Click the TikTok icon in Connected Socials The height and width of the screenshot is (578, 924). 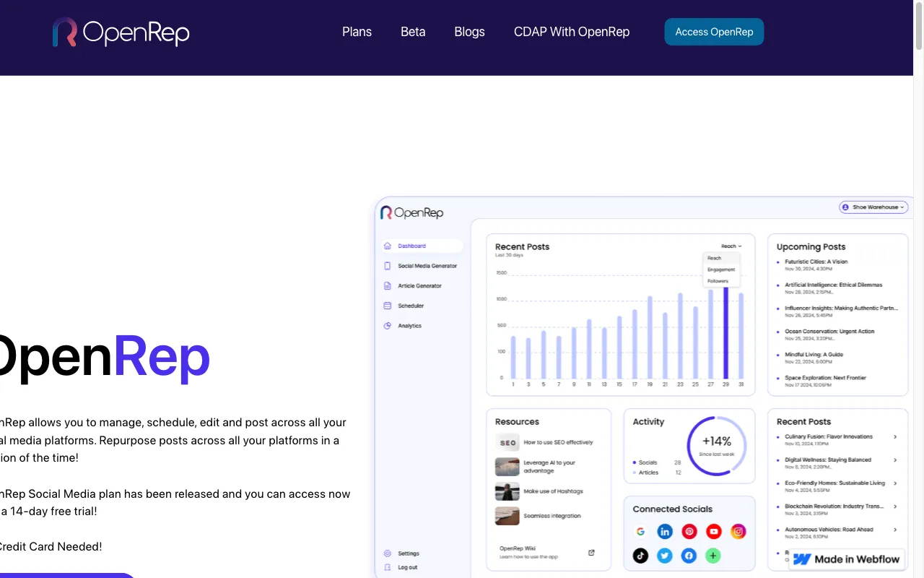640,556
